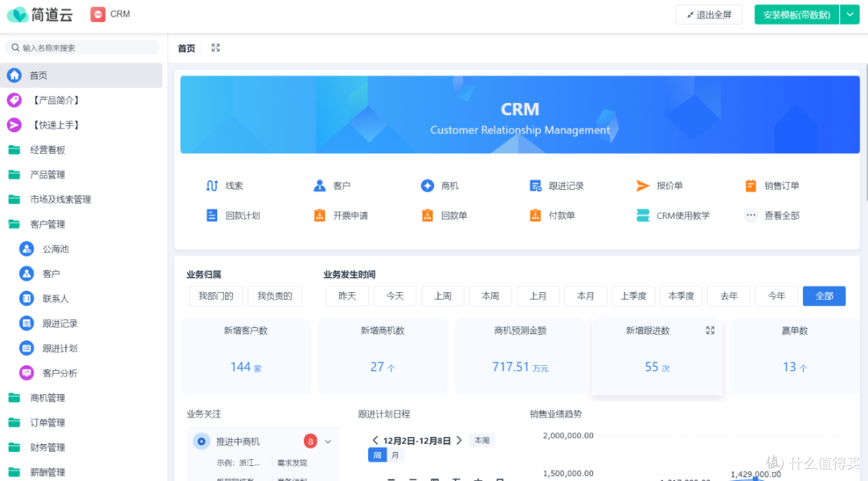868x481 pixels.
Task: Expand the 订单管理 folder
Action: coord(82,423)
